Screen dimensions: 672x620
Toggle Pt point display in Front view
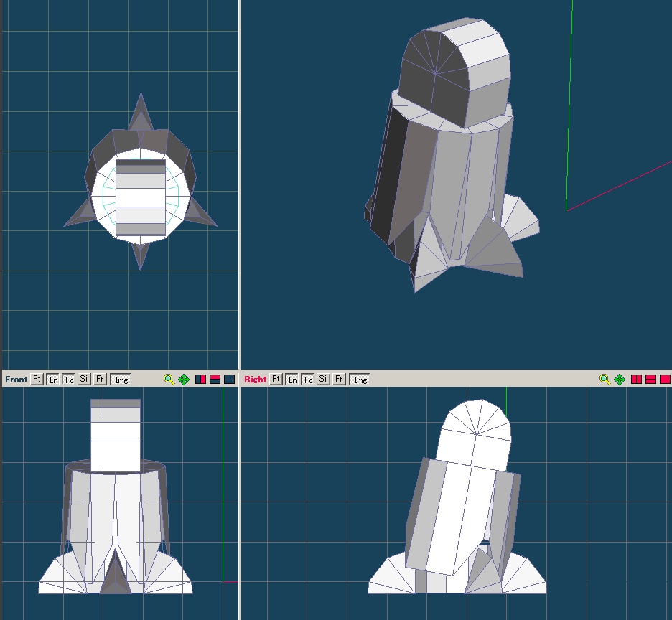click(37, 379)
